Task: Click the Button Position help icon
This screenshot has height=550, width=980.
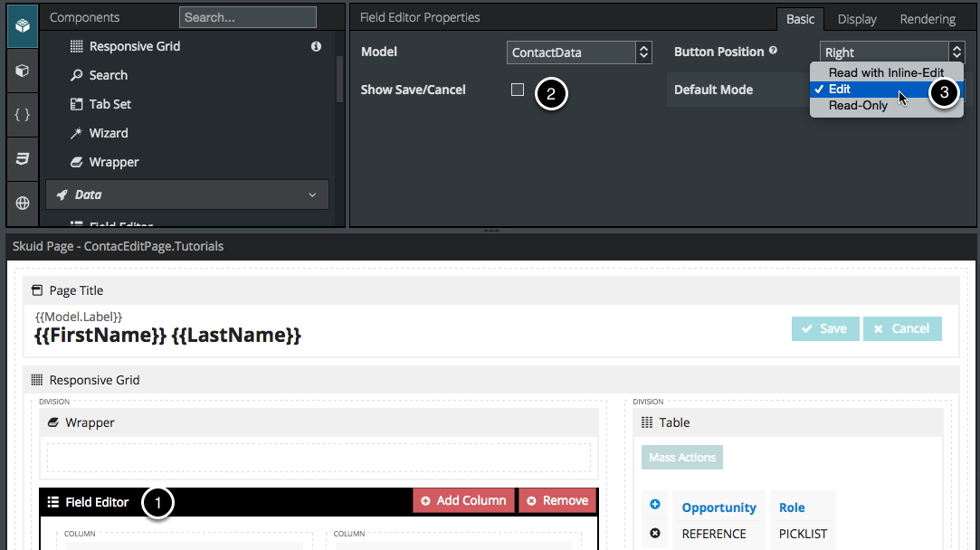Action: coord(773,52)
